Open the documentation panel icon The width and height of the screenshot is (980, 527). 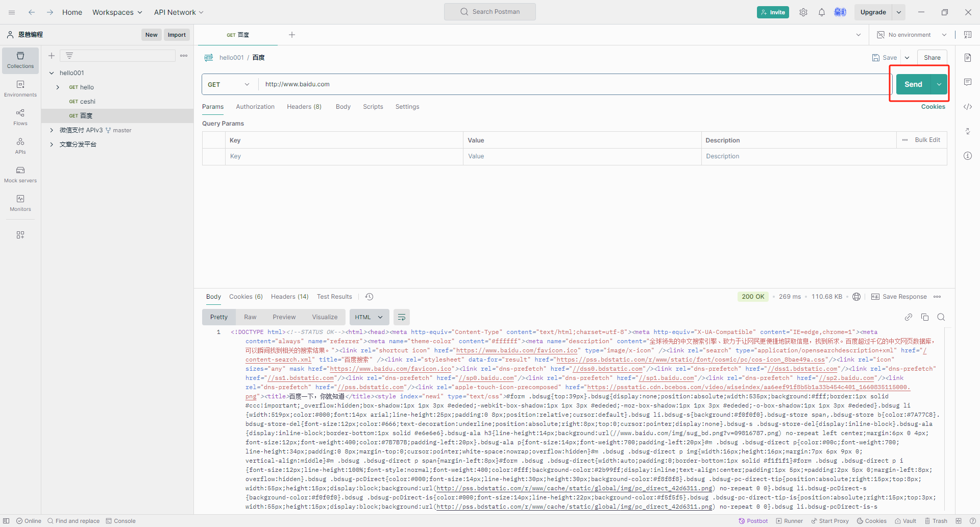pyautogui.click(x=968, y=58)
